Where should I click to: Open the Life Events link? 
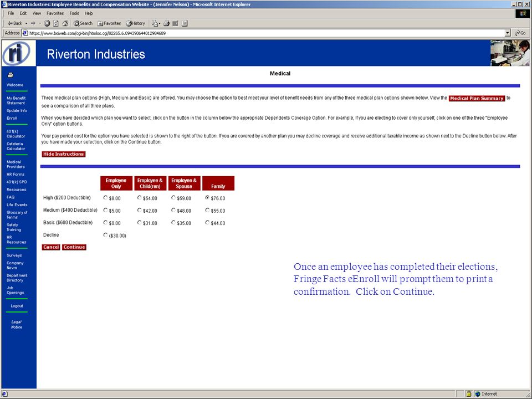coord(17,204)
